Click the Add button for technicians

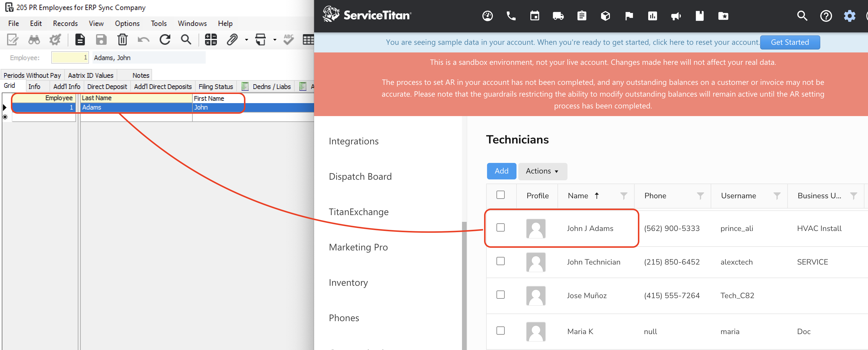click(501, 171)
